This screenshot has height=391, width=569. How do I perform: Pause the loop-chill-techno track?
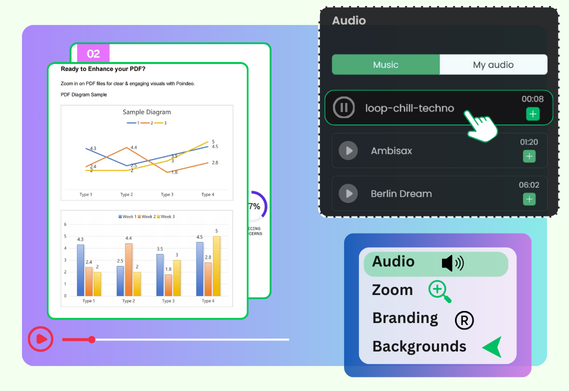(343, 107)
